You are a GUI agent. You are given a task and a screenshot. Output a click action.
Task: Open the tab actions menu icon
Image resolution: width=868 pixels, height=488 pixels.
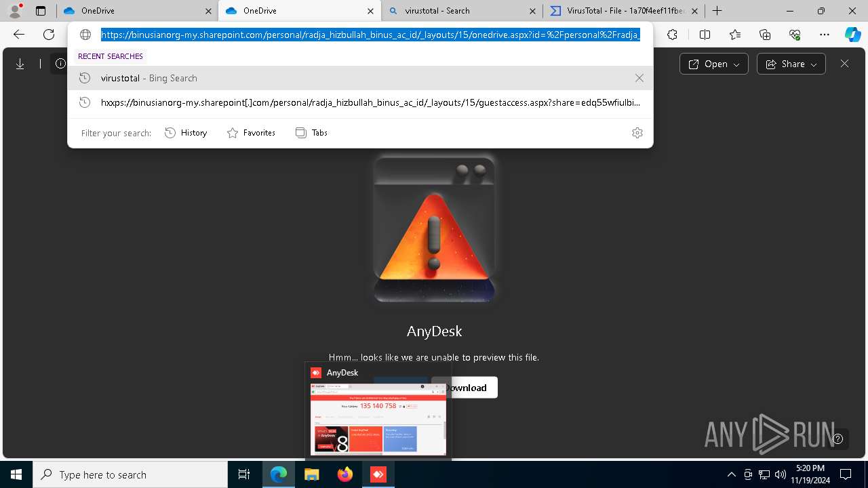coord(41,11)
